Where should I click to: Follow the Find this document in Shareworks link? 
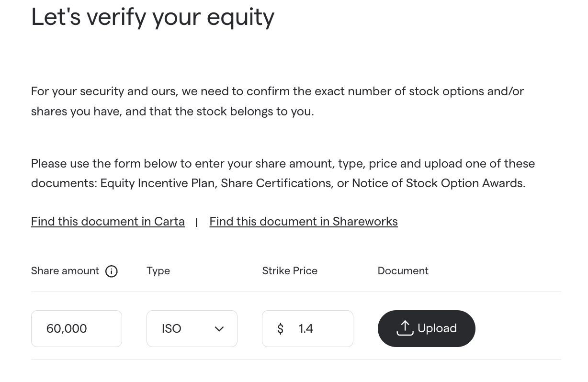pos(304,222)
